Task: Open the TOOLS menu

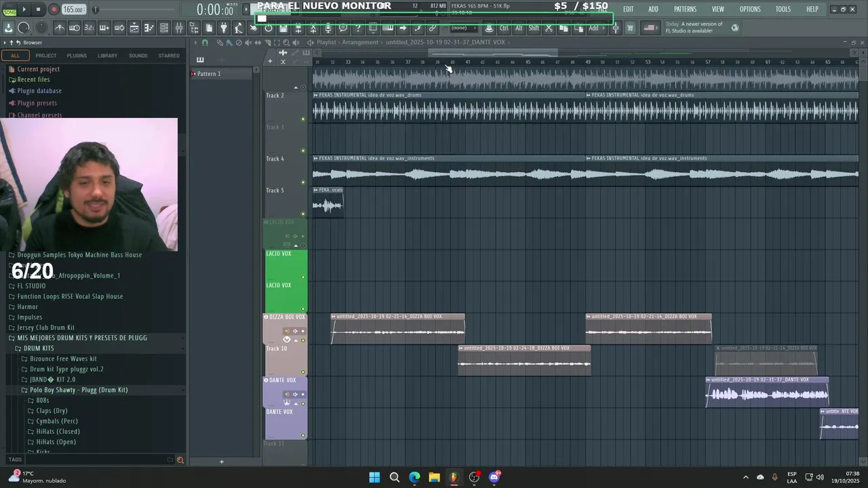Action: coord(783,9)
